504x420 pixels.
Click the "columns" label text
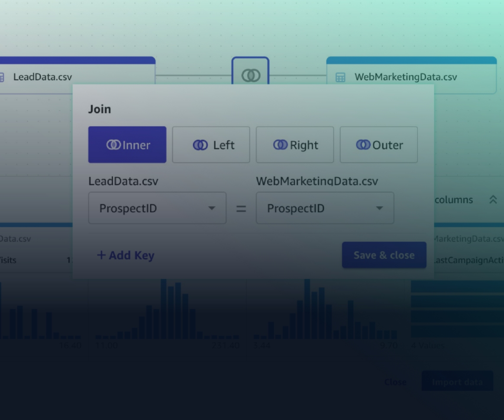453,200
